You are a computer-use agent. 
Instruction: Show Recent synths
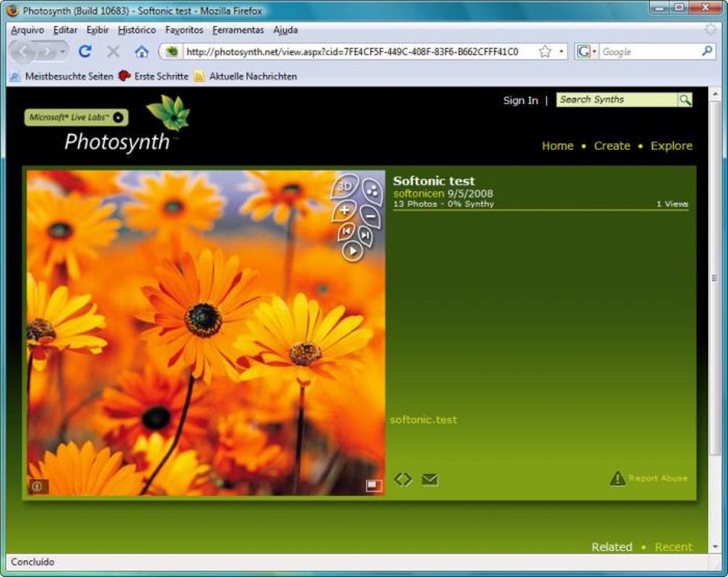673,547
